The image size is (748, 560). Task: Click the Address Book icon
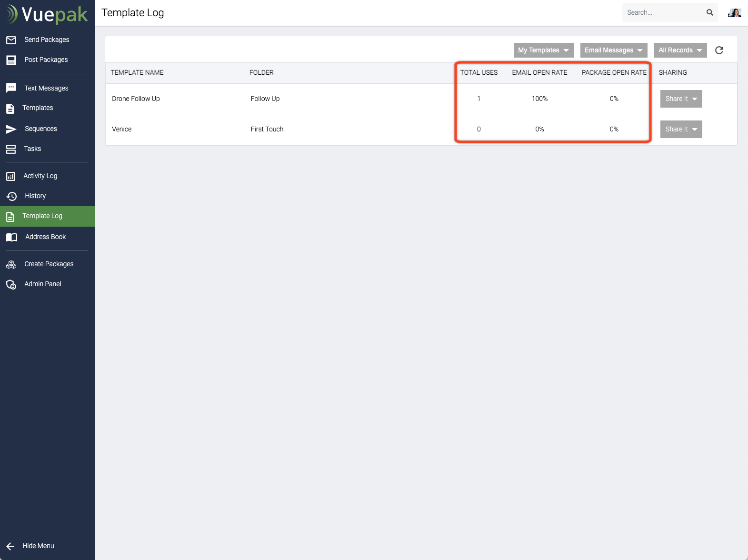tap(11, 237)
